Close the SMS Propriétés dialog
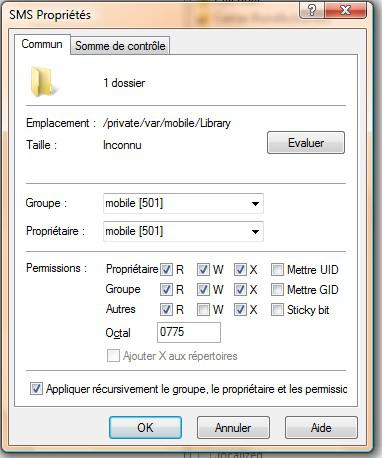Viewport: 382px width, 458px height. [x=346, y=10]
